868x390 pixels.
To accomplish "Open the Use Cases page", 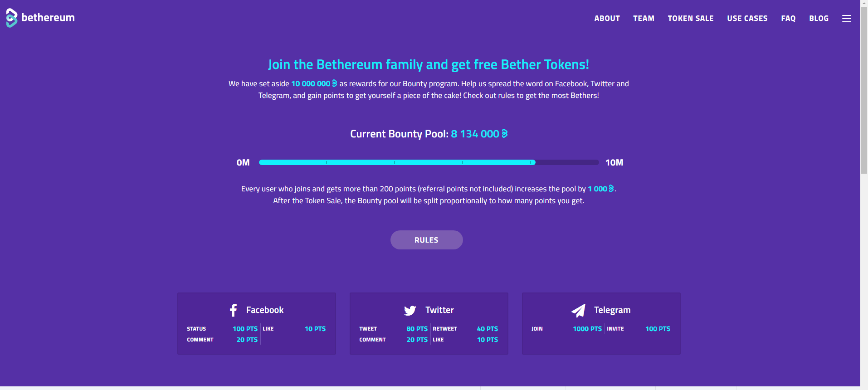I will (x=747, y=19).
